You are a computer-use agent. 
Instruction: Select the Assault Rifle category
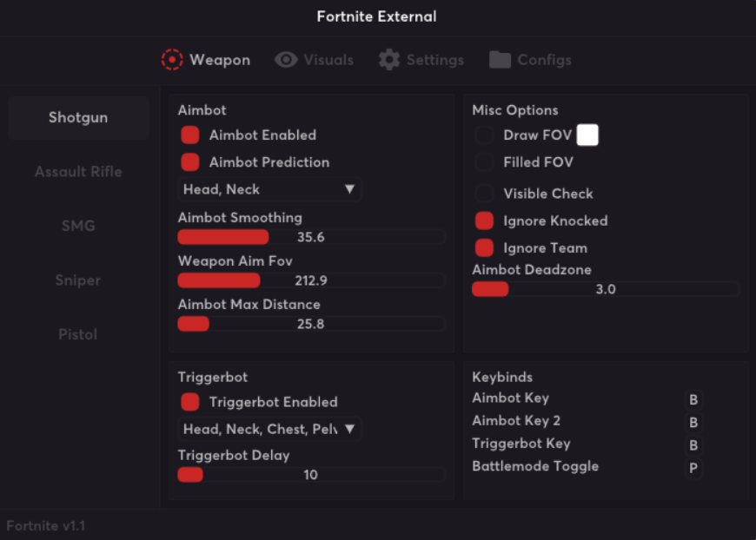[x=78, y=171]
